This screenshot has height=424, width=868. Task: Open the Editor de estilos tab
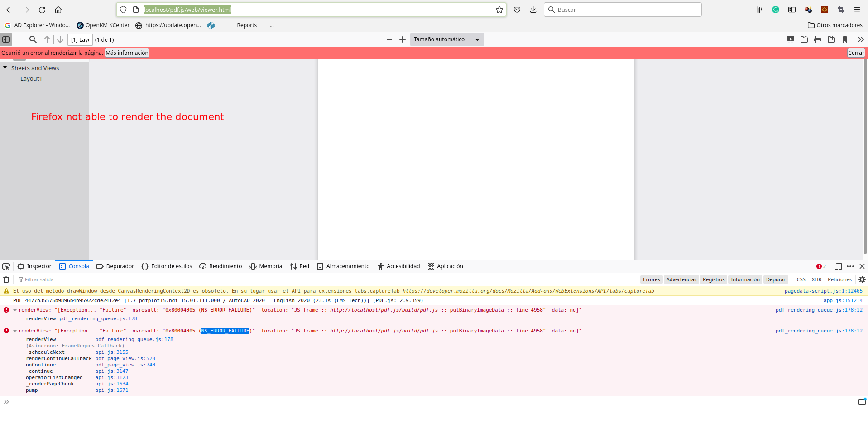[167, 266]
